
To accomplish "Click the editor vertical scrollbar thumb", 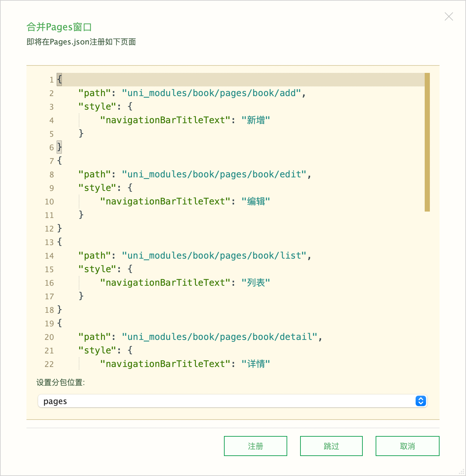I will (427, 142).
